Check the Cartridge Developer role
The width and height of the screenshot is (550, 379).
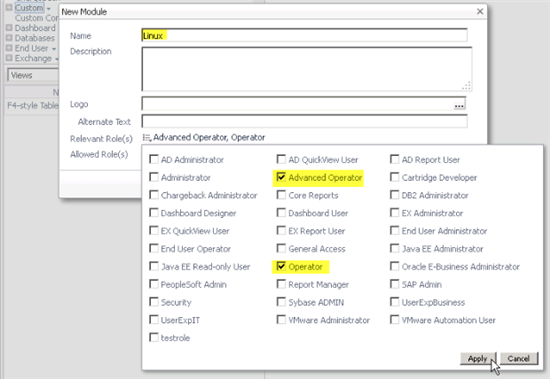point(394,177)
